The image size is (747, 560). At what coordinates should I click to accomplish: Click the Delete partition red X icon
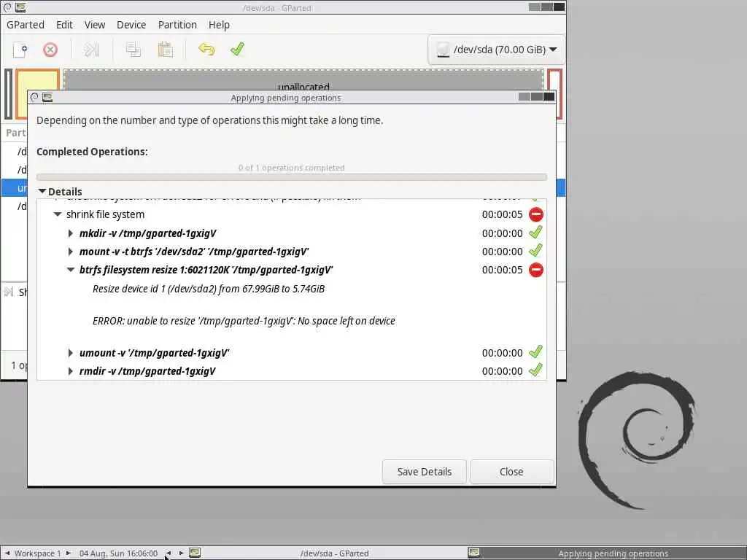(50, 50)
